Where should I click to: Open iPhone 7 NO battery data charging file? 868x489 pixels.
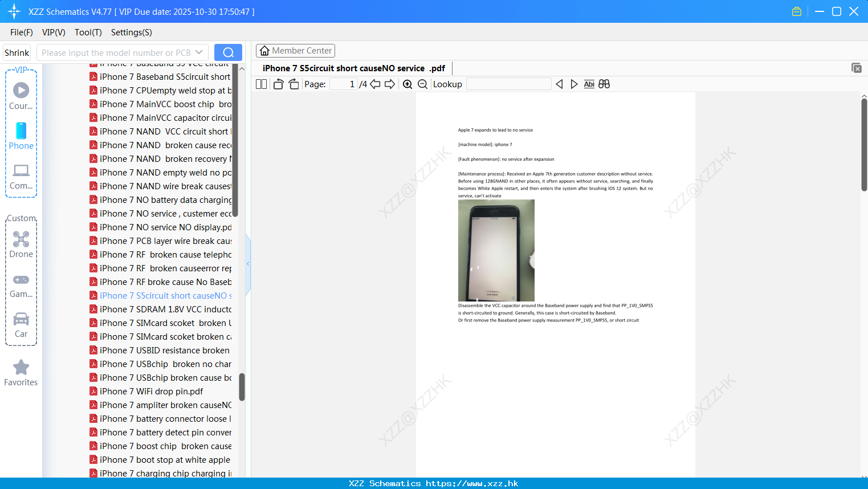point(161,200)
